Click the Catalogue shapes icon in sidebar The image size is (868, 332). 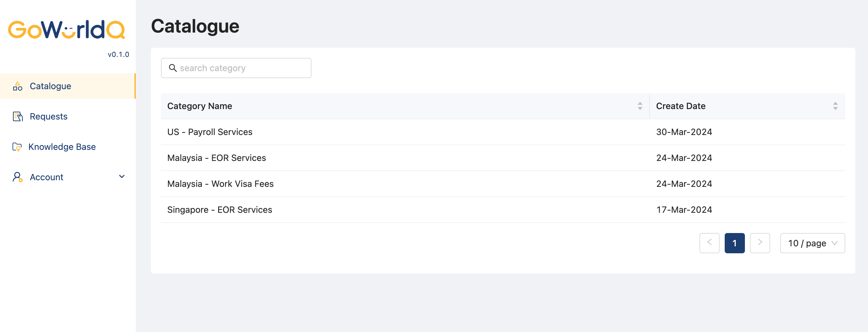(18, 86)
